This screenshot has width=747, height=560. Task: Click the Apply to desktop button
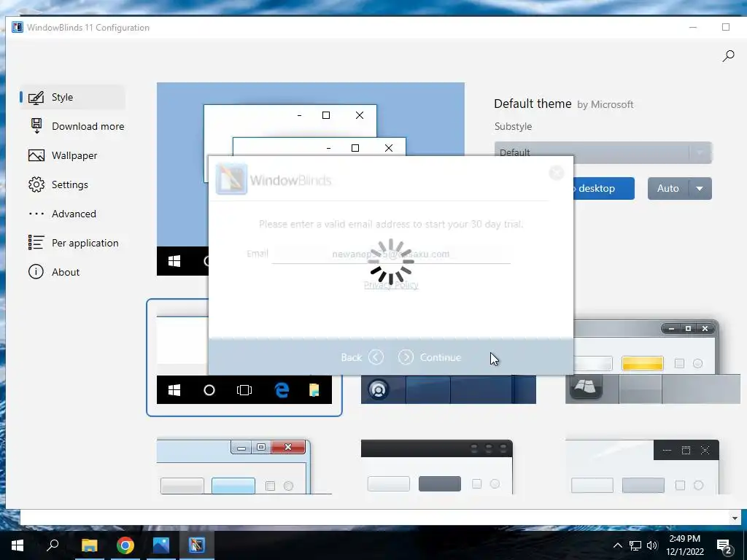coord(603,189)
